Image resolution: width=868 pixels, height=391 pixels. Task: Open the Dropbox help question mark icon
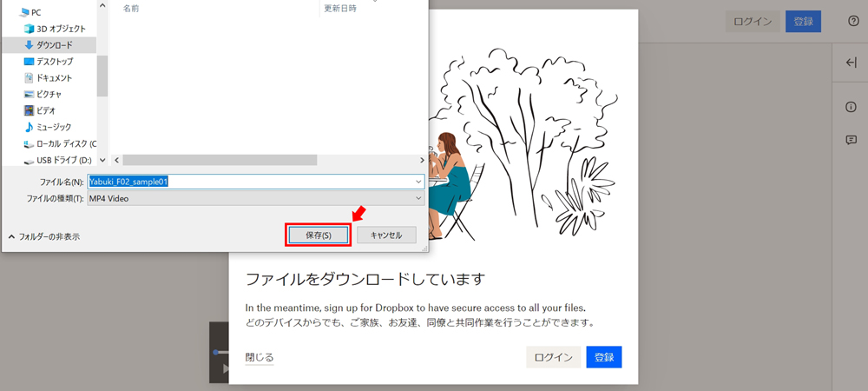853,21
